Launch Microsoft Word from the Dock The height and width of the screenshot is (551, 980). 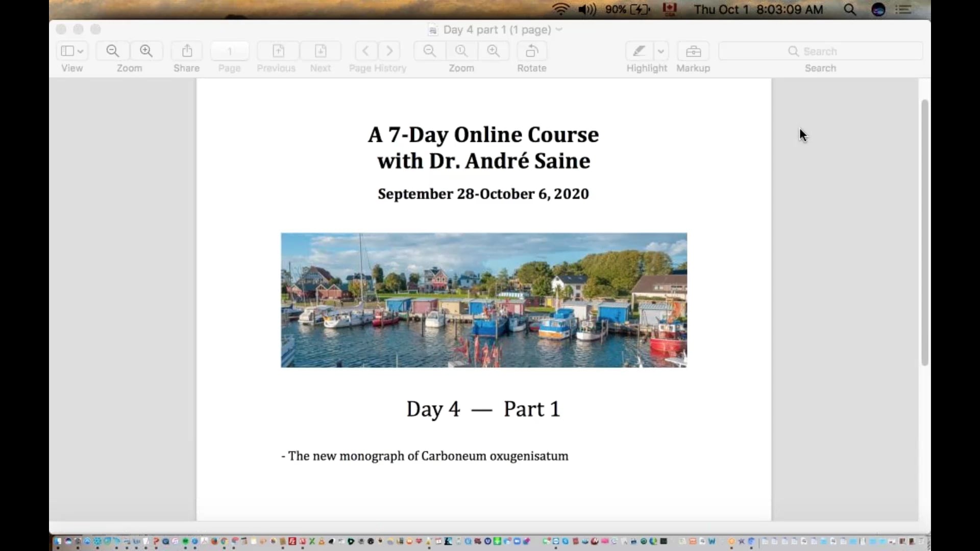pos(710,542)
